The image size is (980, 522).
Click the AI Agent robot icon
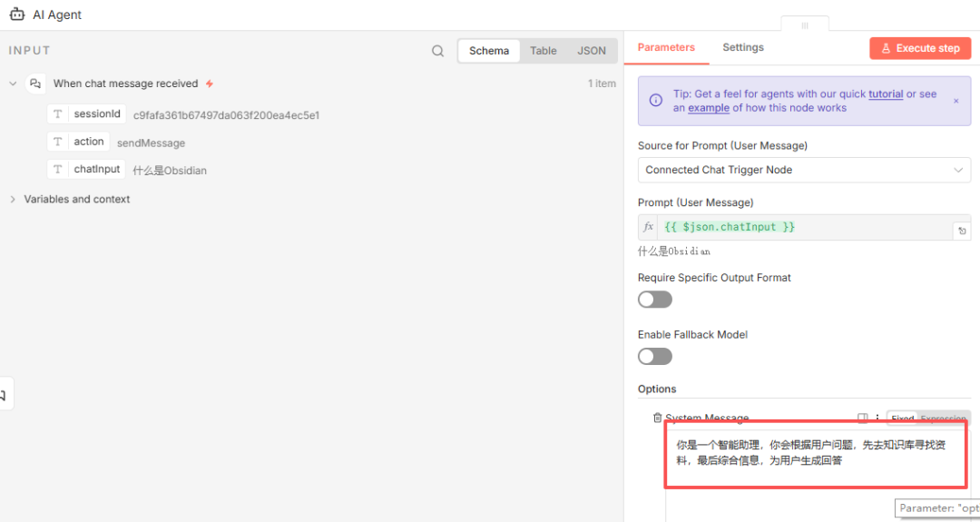click(x=17, y=15)
